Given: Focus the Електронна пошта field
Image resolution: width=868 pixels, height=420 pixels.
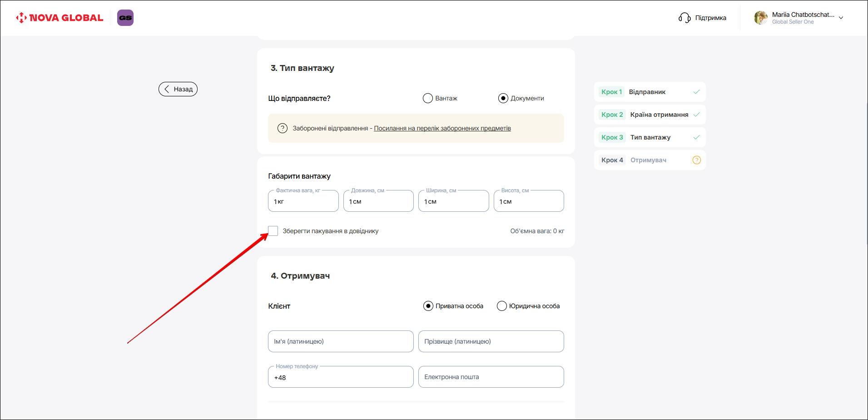Looking at the screenshot, I should 491,377.
